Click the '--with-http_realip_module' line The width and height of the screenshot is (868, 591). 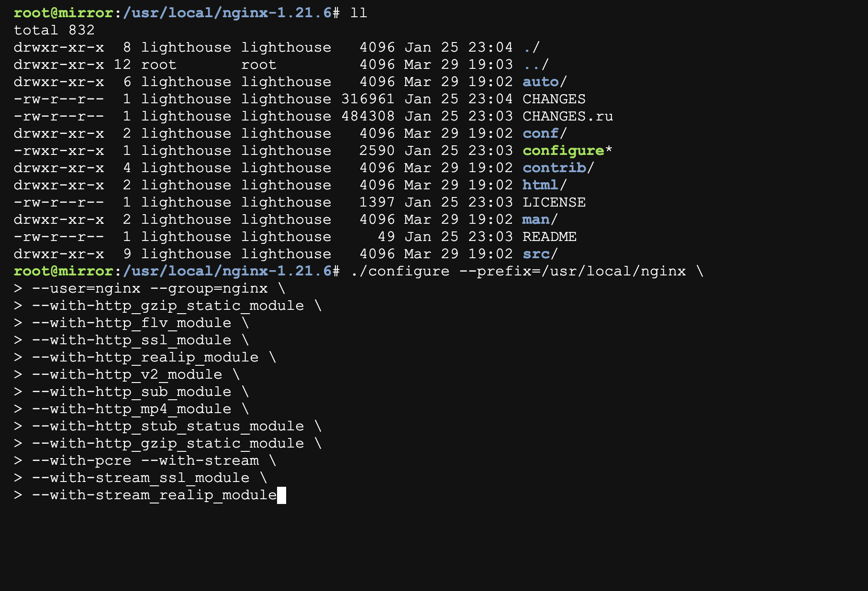145,357
